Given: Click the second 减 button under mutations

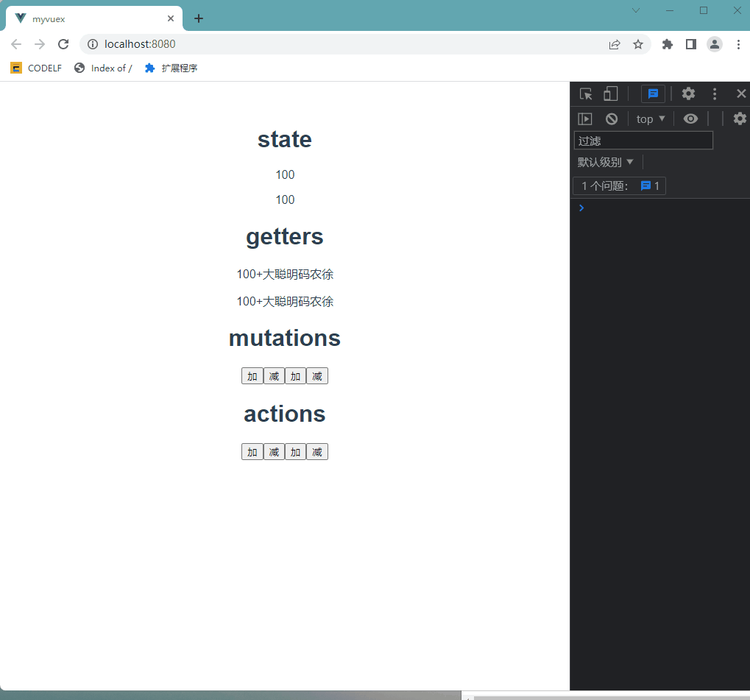Looking at the screenshot, I should click(x=317, y=376).
